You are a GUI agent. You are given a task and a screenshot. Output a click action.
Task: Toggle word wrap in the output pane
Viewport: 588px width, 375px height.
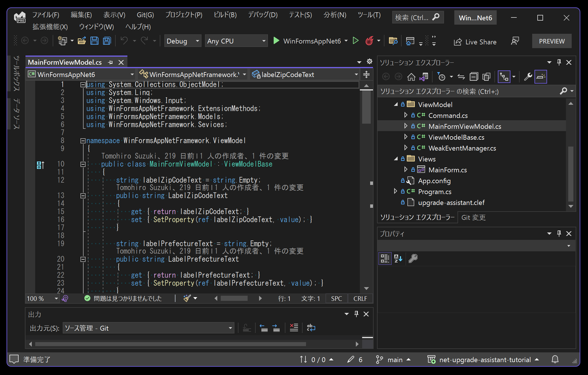click(311, 328)
